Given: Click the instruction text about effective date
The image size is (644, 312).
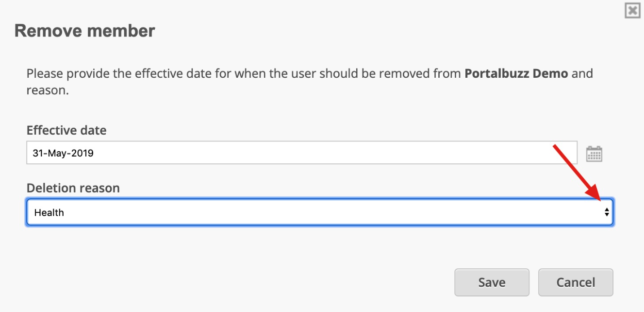Looking at the screenshot, I should (310, 82).
